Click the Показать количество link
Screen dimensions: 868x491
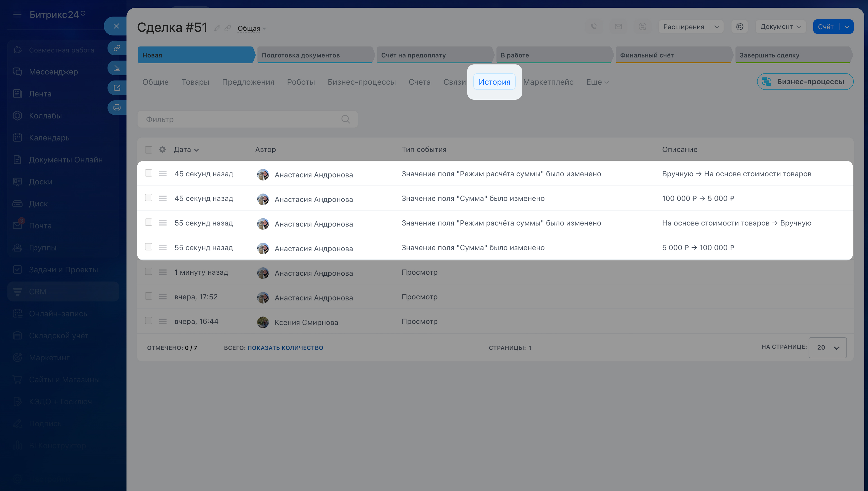(x=285, y=348)
